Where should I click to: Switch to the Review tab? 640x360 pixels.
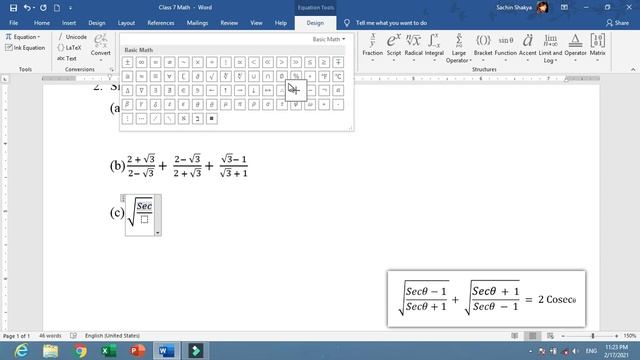(229, 23)
